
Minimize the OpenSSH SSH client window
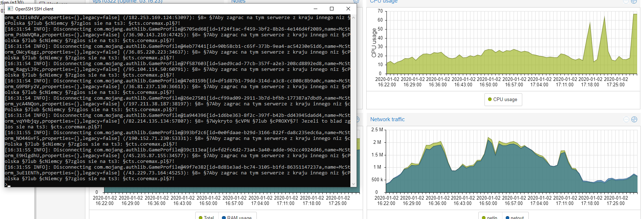click(x=315, y=9)
